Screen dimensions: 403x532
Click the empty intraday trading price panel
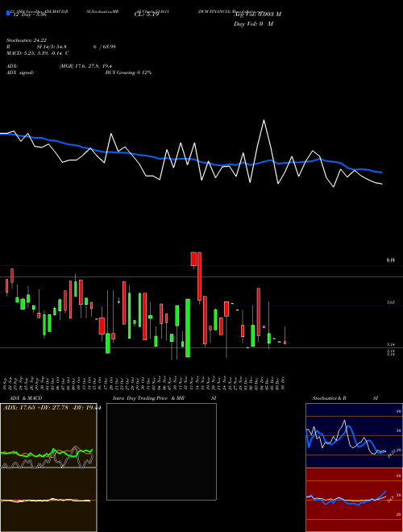(161, 451)
